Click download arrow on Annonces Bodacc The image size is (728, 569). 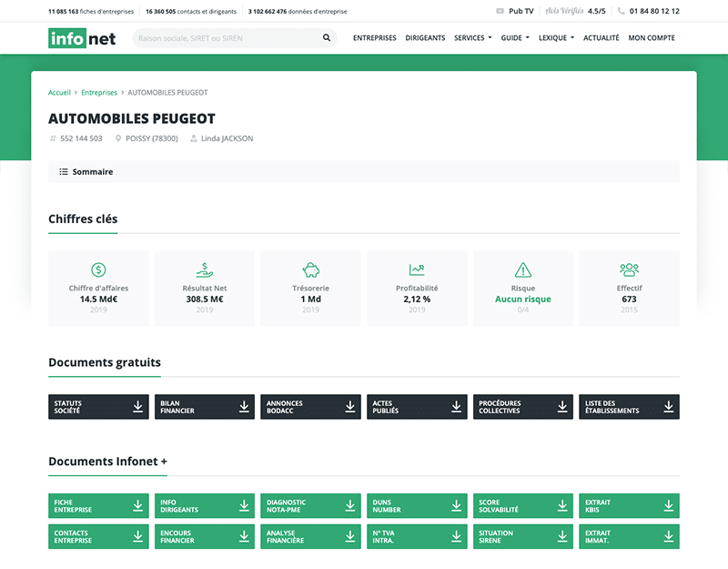[x=350, y=407]
